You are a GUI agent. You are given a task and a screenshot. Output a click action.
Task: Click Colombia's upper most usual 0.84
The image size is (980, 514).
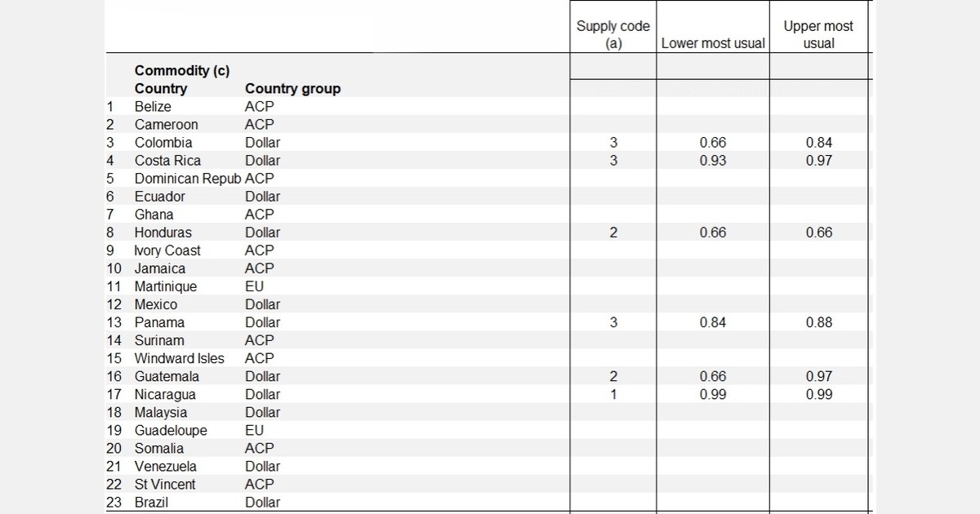coord(819,143)
